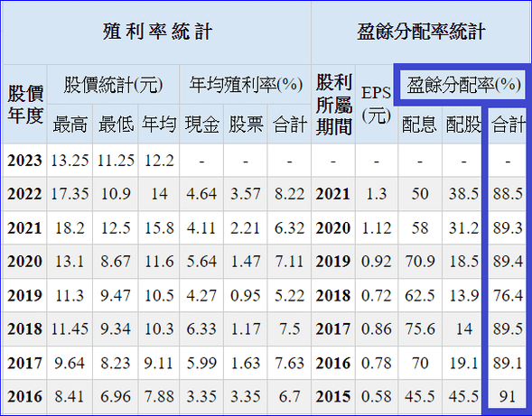
Task: Select cash yield 4.64 in 2022 row
Action: click(201, 194)
